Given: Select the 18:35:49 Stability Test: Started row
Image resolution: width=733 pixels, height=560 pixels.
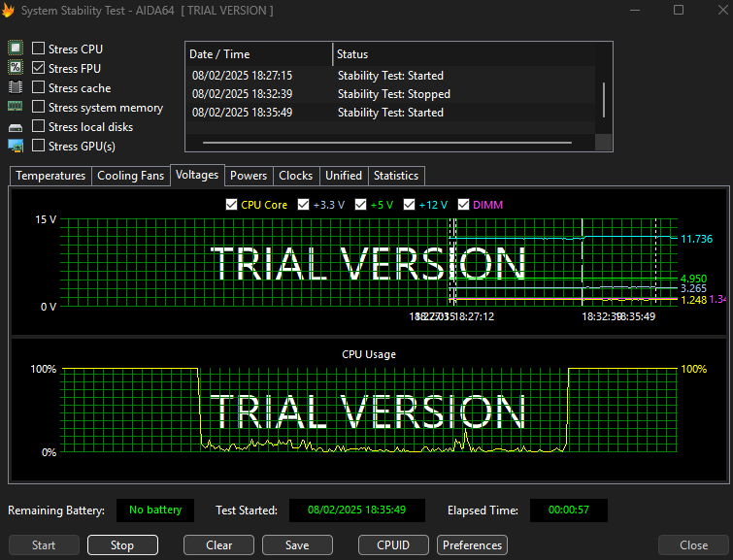Looking at the screenshot, I should pyautogui.click(x=390, y=113).
